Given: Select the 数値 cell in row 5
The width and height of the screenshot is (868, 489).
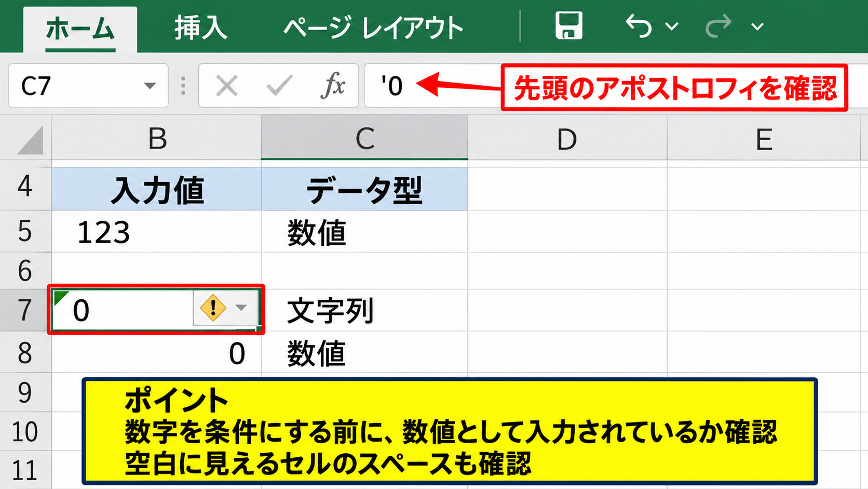Looking at the screenshot, I should pyautogui.click(x=364, y=232).
